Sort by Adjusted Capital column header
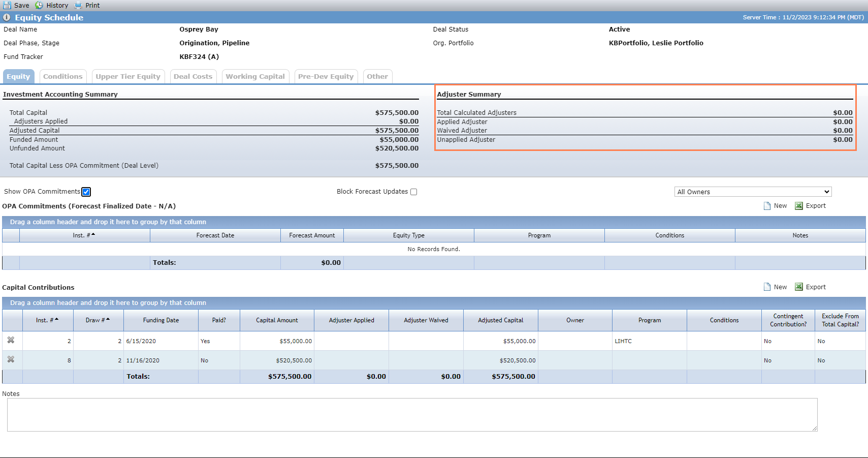This screenshot has height=458, width=868. (x=501, y=320)
